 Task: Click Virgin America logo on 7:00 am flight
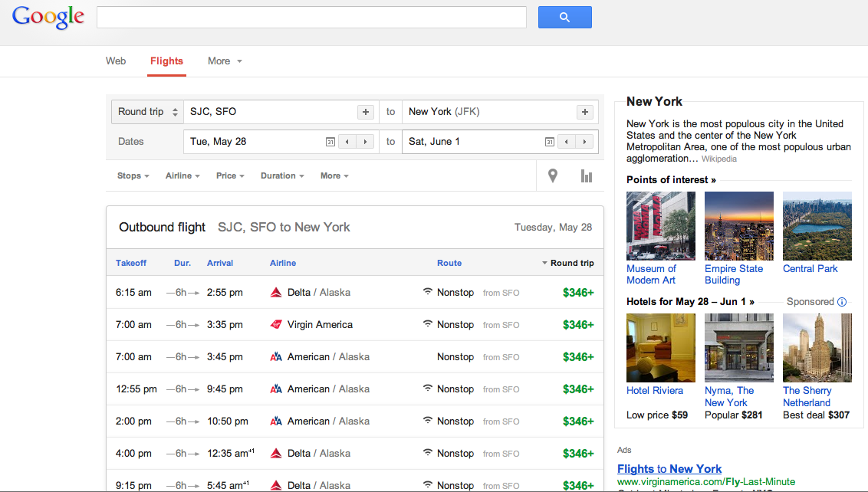276,324
